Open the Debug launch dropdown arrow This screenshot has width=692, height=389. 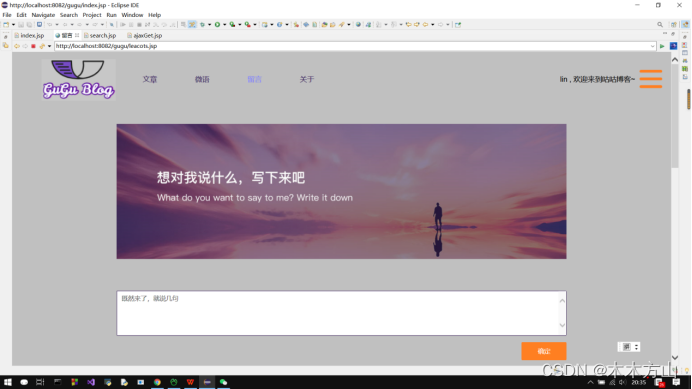[209, 25]
